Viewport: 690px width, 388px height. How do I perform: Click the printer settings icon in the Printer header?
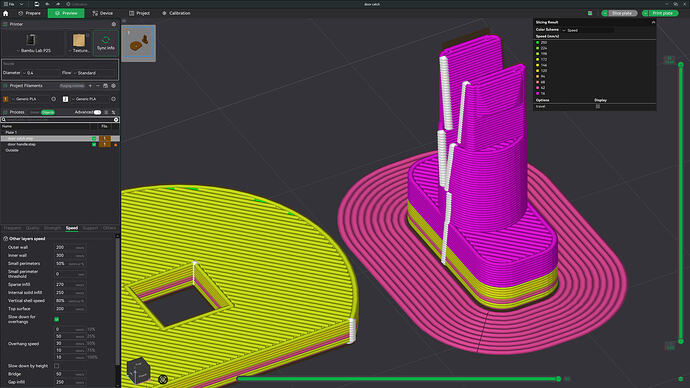point(114,24)
